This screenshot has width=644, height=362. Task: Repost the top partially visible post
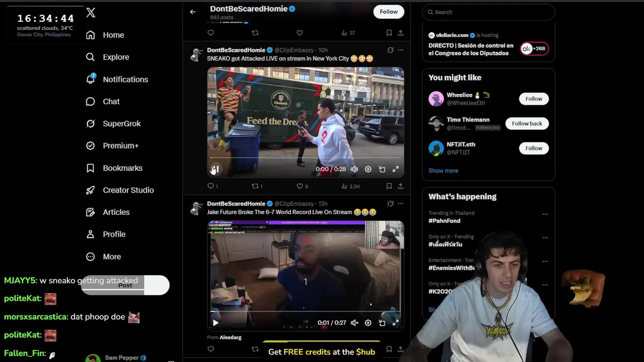[255, 33]
